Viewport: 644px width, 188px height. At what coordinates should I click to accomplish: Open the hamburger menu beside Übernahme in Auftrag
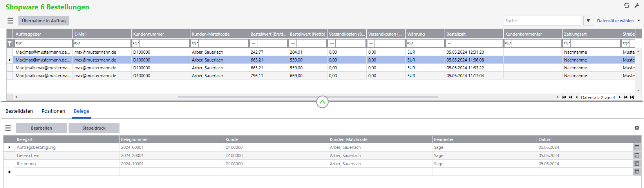[x=10, y=21]
